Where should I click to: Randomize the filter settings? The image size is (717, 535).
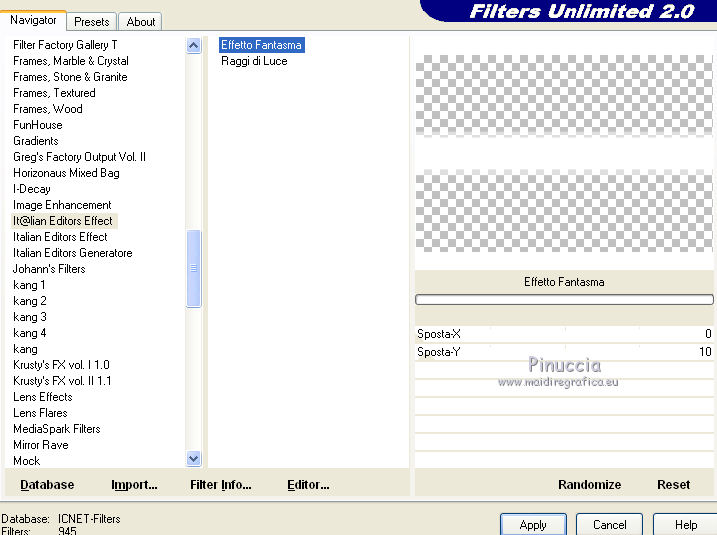click(x=589, y=485)
